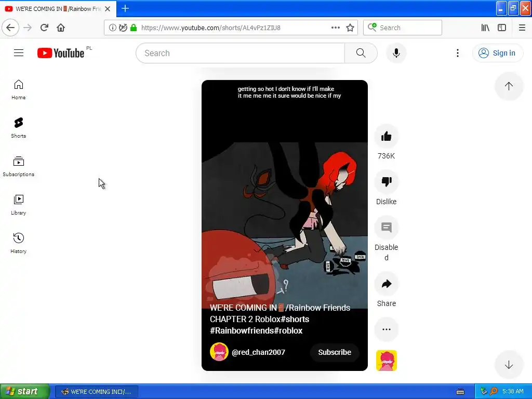Open Library in the sidebar
The image size is (532, 399).
point(18,205)
